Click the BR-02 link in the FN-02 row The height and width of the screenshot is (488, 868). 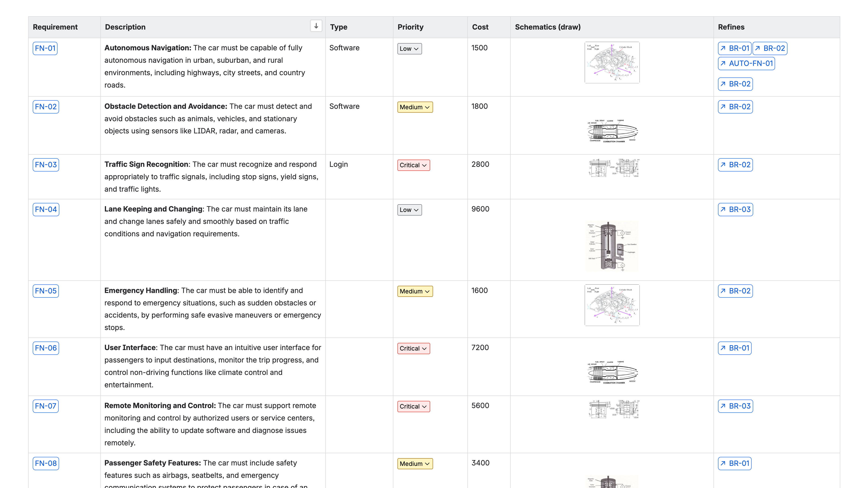tap(735, 107)
